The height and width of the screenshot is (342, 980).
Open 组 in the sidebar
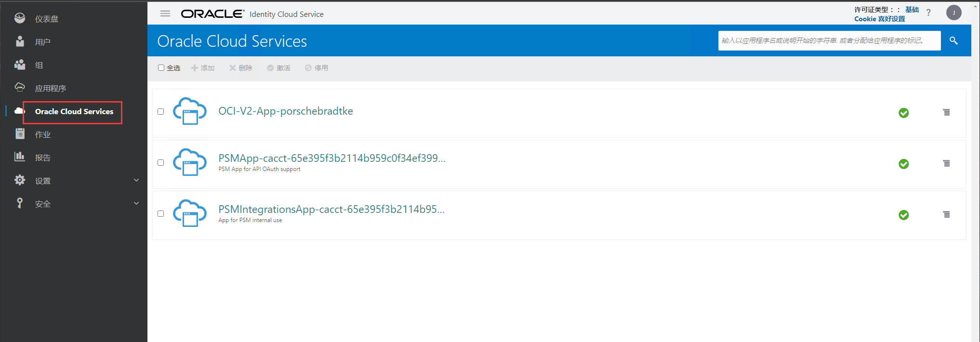tap(39, 65)
